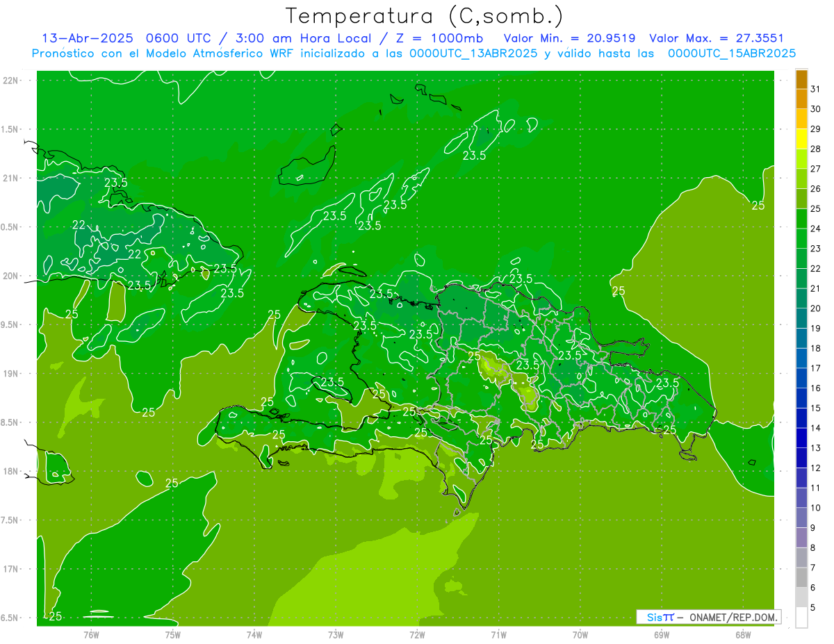Click the teal swatch between 19 and 20
This screenshot has width=834, height=644.
(x=801, y=318)
